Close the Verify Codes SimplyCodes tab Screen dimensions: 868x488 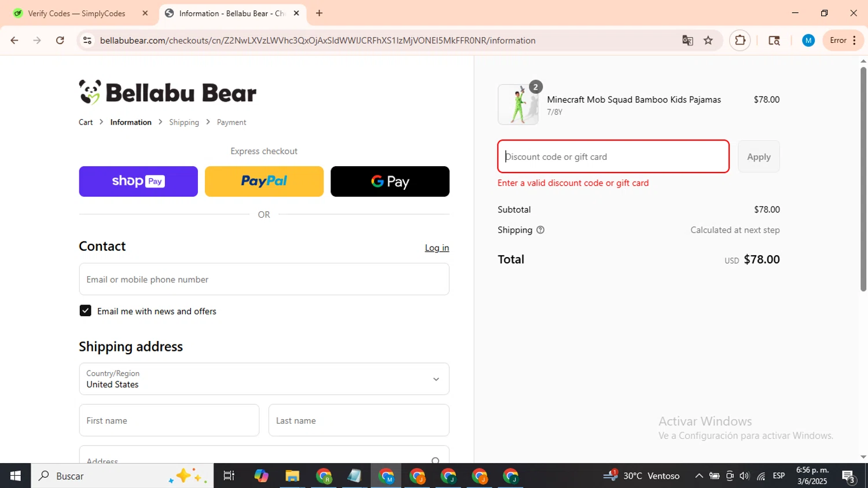click(x=145, y=13)
